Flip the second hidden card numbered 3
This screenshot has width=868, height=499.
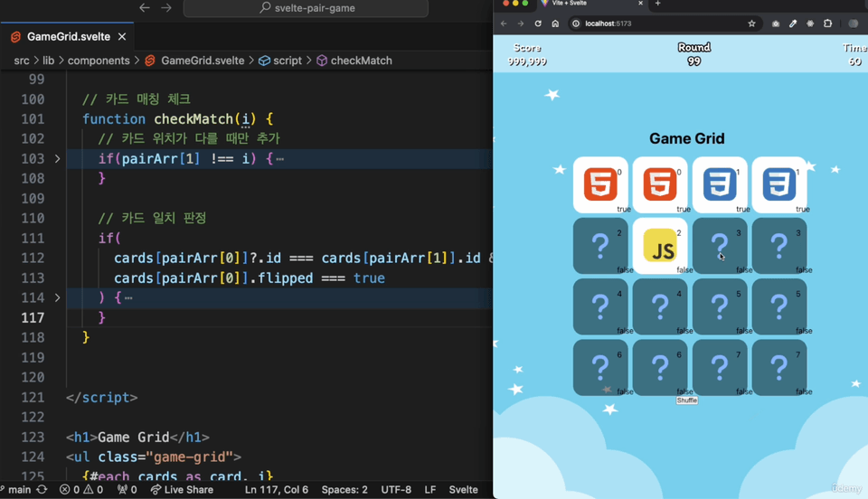point(779,246)
